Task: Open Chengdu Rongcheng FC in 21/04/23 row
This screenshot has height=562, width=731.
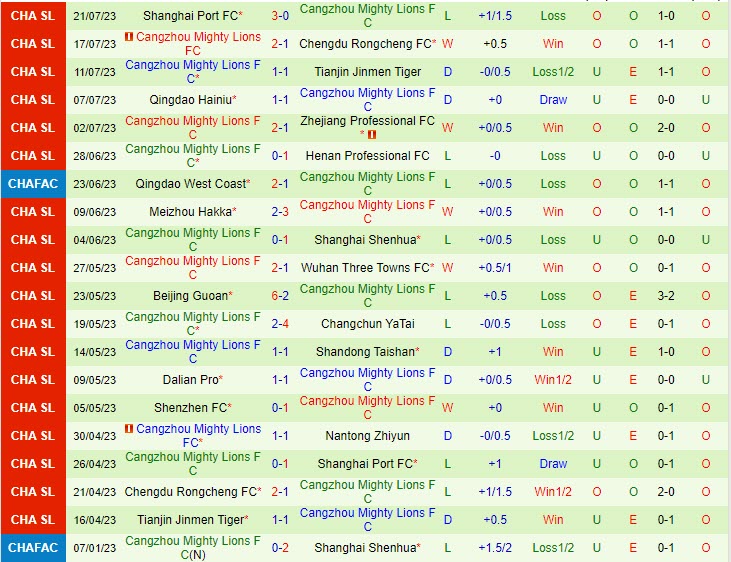Action: pyautogui.click(x=191, y=492)
